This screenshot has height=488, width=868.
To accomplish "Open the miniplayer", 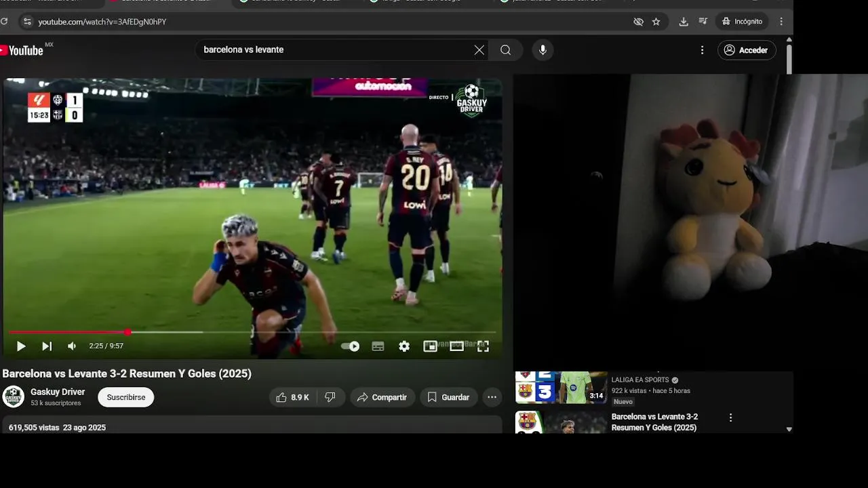I will click(x=430, y=346).
